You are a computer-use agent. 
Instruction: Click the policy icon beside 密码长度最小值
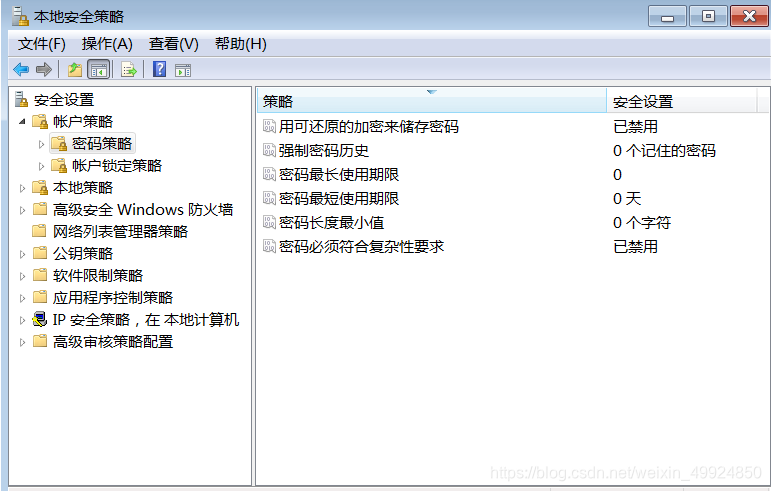click(x=269, y=223)
